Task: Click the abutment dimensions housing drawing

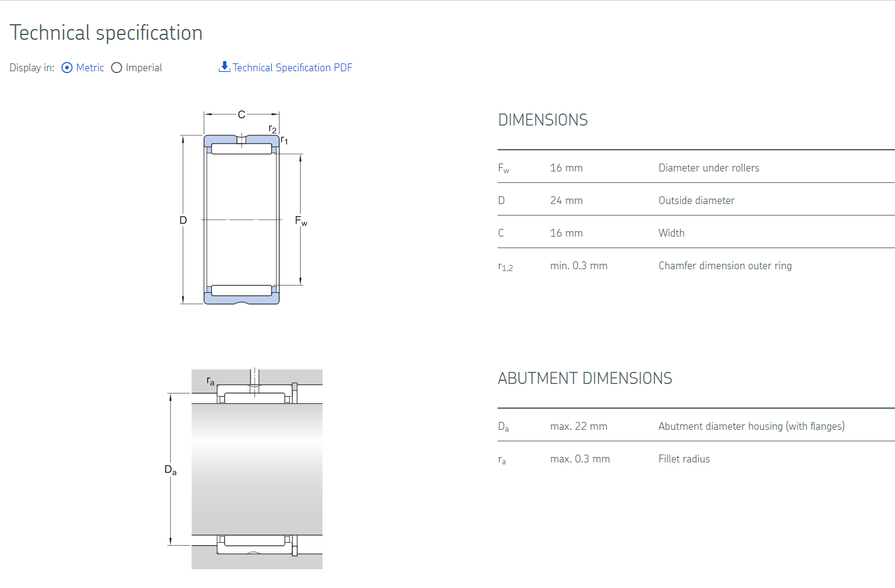Action: pyautogui.click(x=245, y=468)
